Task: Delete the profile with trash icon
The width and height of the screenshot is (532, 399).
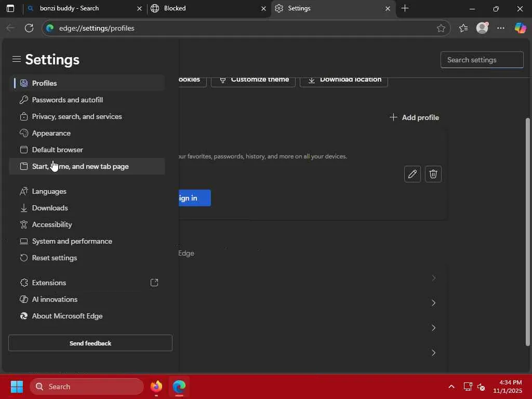Action: (x=433, y=174)
